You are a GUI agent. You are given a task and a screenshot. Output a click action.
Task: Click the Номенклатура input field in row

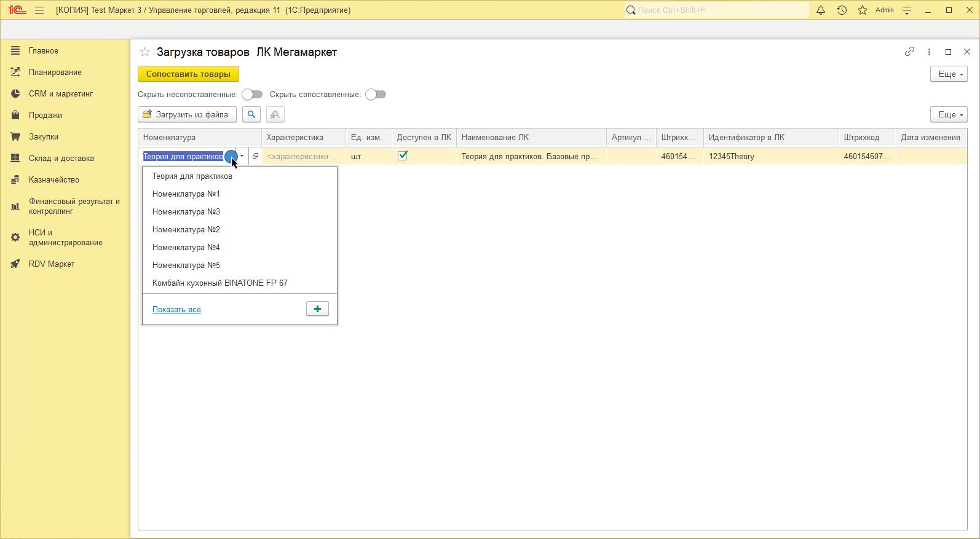pyautogui.click(x=188, y=156)
